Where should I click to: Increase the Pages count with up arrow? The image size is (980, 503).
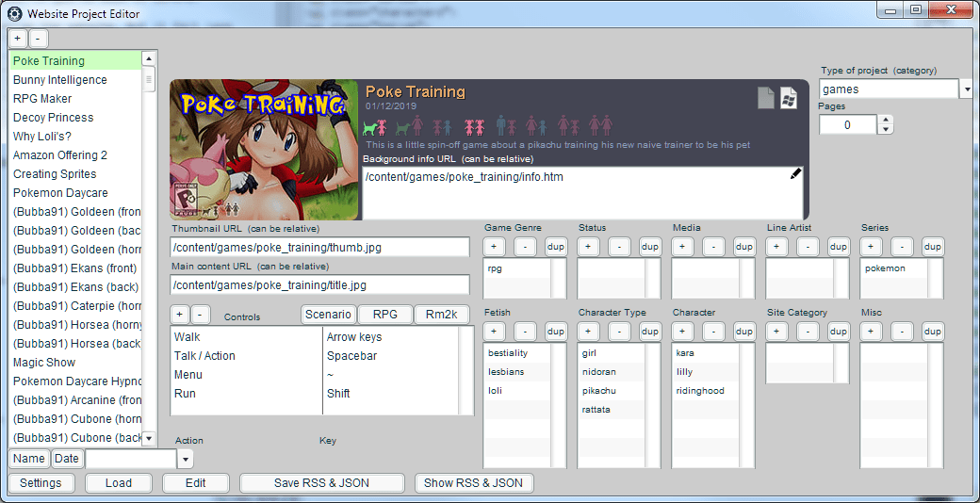point(885,120)
